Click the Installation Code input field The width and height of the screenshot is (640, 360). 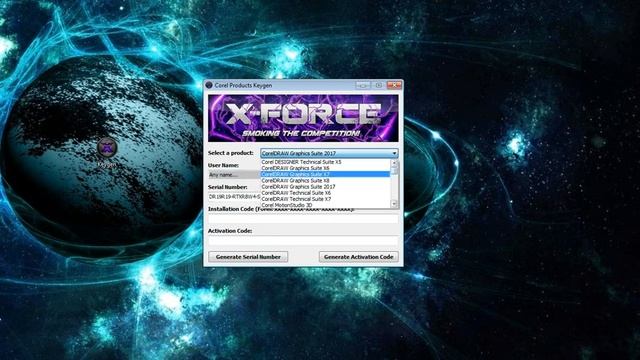(x=303, y=219)
